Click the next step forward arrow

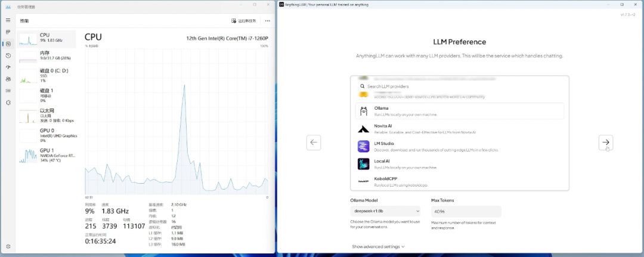[x=606, y=143]
